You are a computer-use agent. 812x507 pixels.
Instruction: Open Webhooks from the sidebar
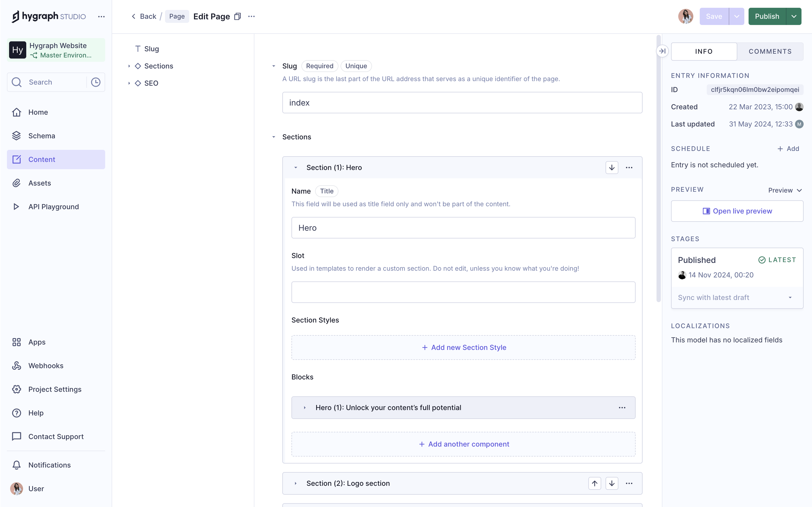point(46,365)
